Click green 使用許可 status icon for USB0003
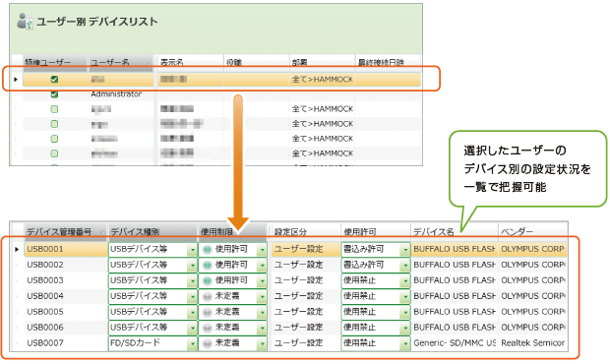Screen dimensions: 610x364 click(208, 280)
